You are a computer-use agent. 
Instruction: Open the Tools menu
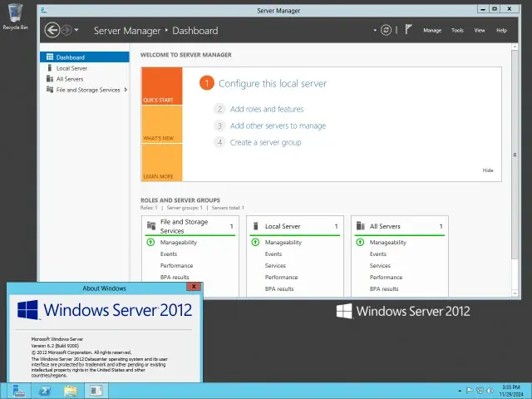(x=457, y=30)
